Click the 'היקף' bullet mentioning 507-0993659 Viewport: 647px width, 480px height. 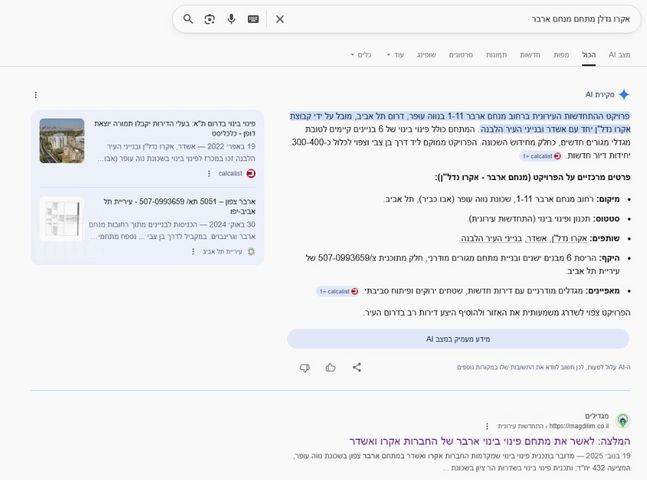coord(463,265)
